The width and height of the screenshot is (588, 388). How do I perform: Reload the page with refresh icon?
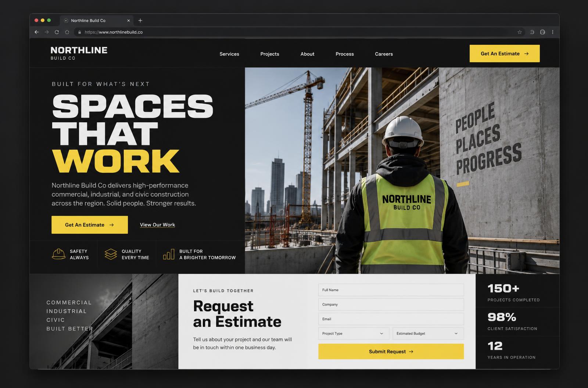57,32
